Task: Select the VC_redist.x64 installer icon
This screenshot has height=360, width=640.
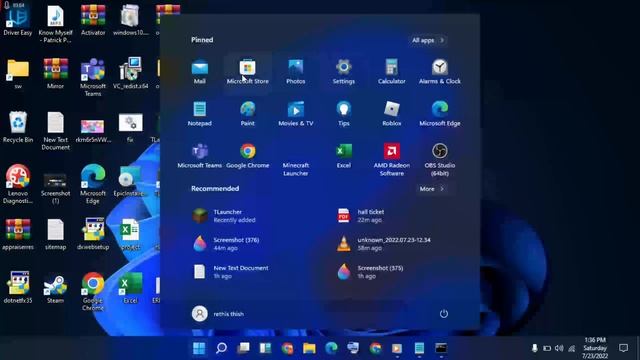Action: click(131, 74)
